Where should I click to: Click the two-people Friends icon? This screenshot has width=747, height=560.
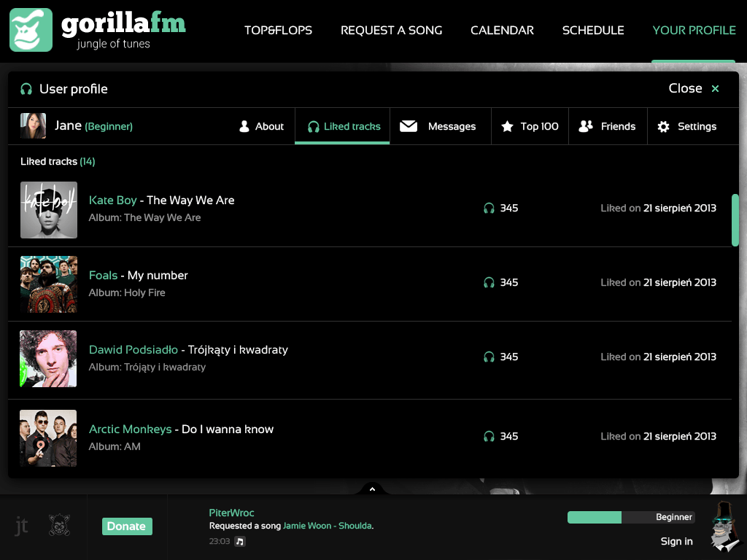click(x=586, y=125)
